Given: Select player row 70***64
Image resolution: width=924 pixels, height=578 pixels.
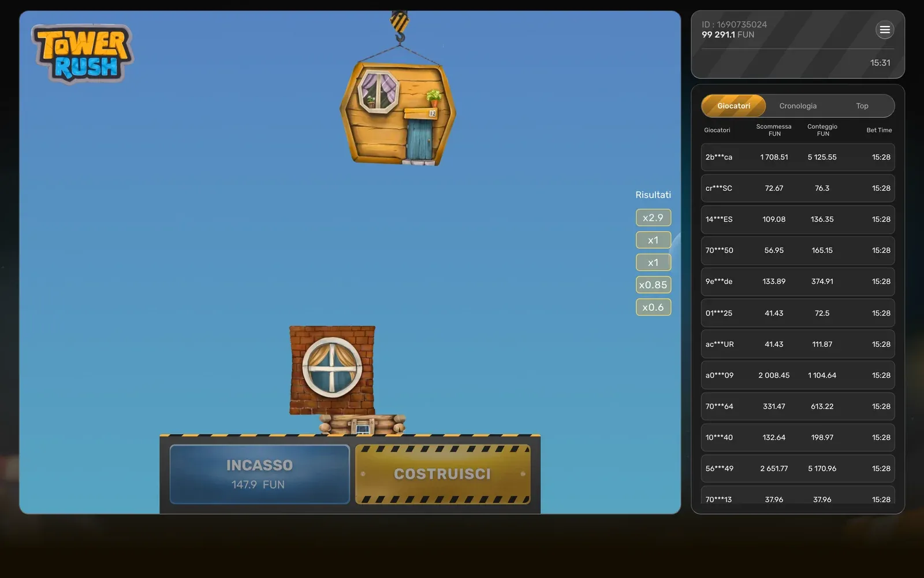Looking at the screenshot, I should (798, 407).
